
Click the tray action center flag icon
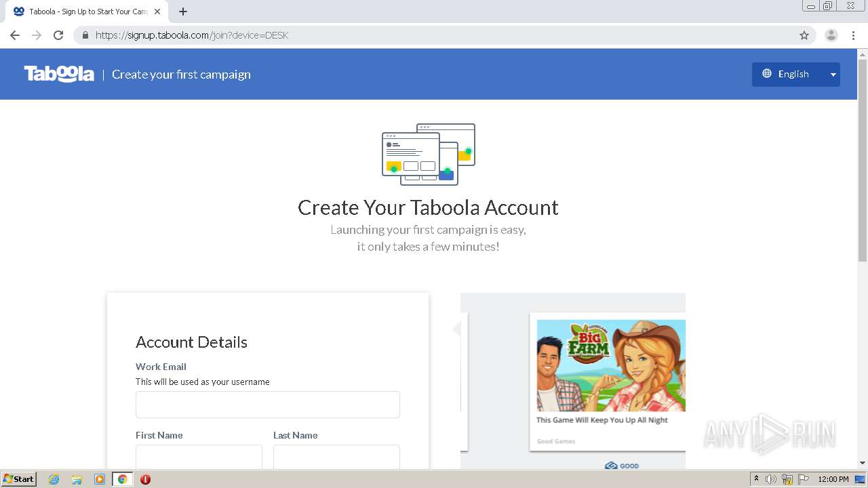click(x=804, y=479)
